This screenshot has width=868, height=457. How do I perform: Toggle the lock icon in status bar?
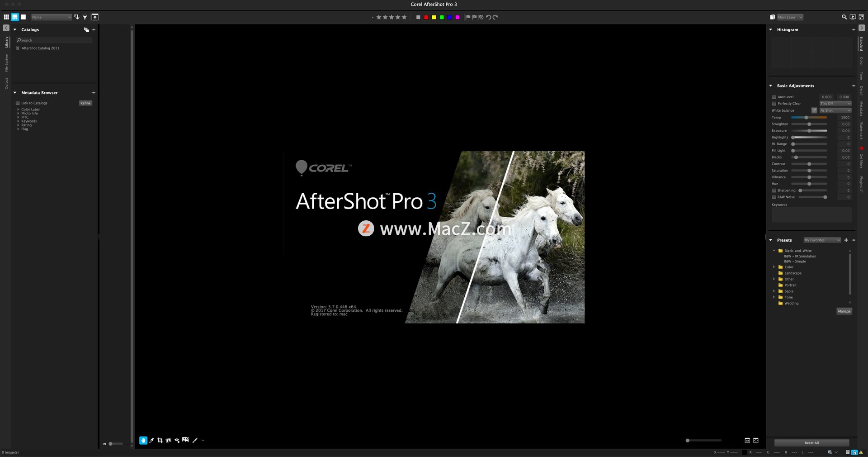click(x=854, y=452)
